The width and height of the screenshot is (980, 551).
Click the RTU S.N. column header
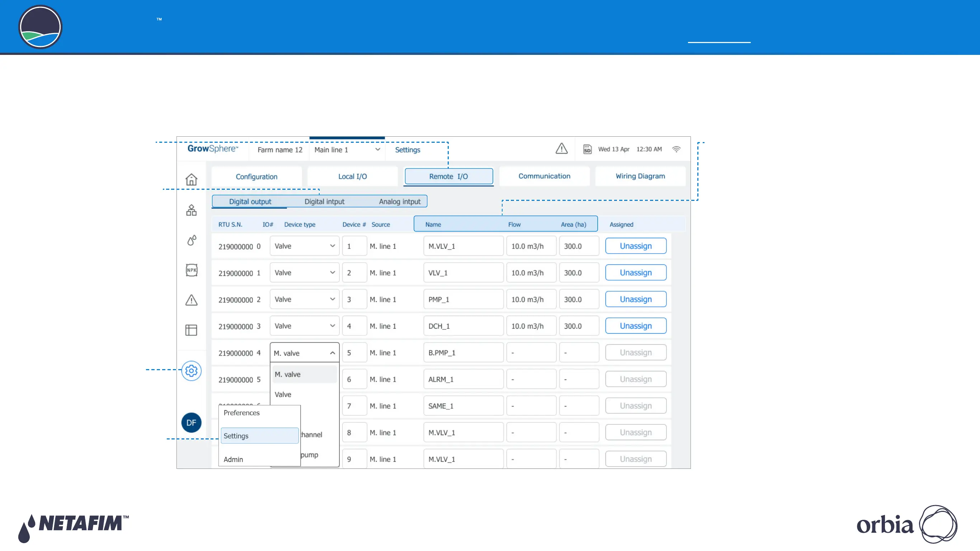coord(230,225)
